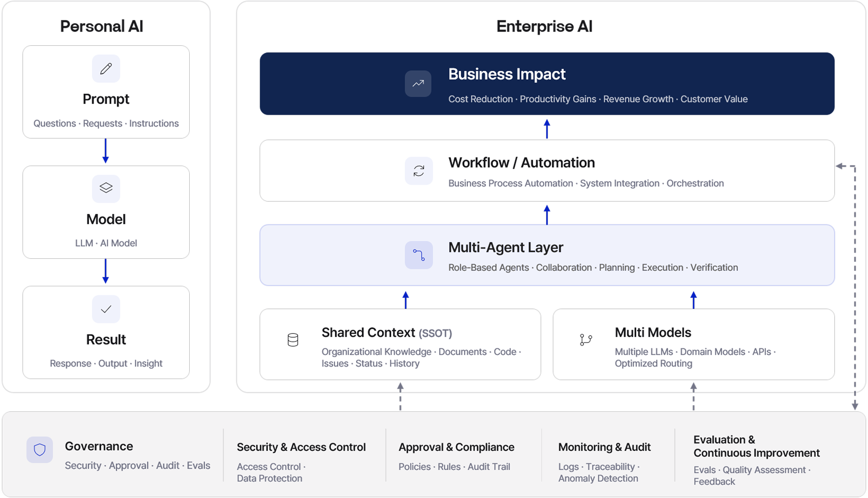868x498 pixels.
Task: Click the 'Data Protection' text
Action: point(269,478)
